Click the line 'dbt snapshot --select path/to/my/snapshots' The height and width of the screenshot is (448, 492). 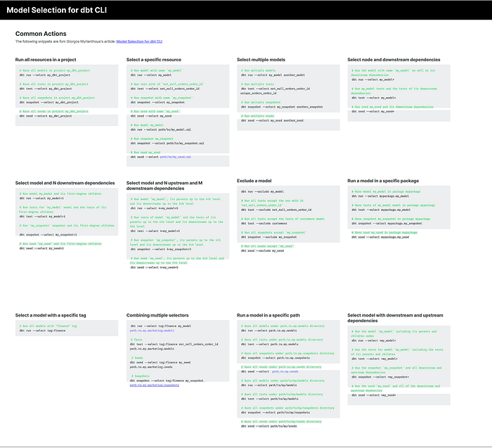[x=276, y=413]
